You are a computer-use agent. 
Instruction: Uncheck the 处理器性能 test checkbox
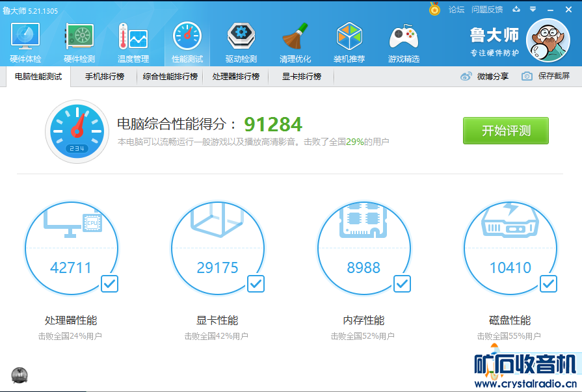tap(109, 283)
